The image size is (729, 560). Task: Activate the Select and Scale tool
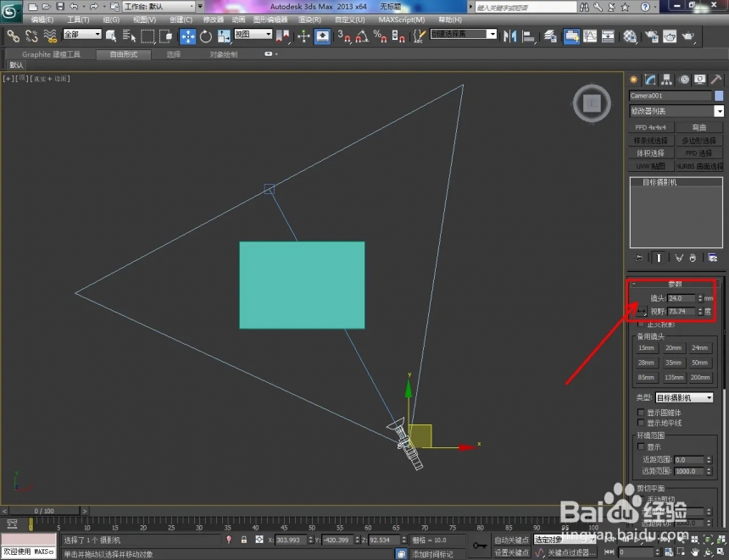click(x=224, y=36)
